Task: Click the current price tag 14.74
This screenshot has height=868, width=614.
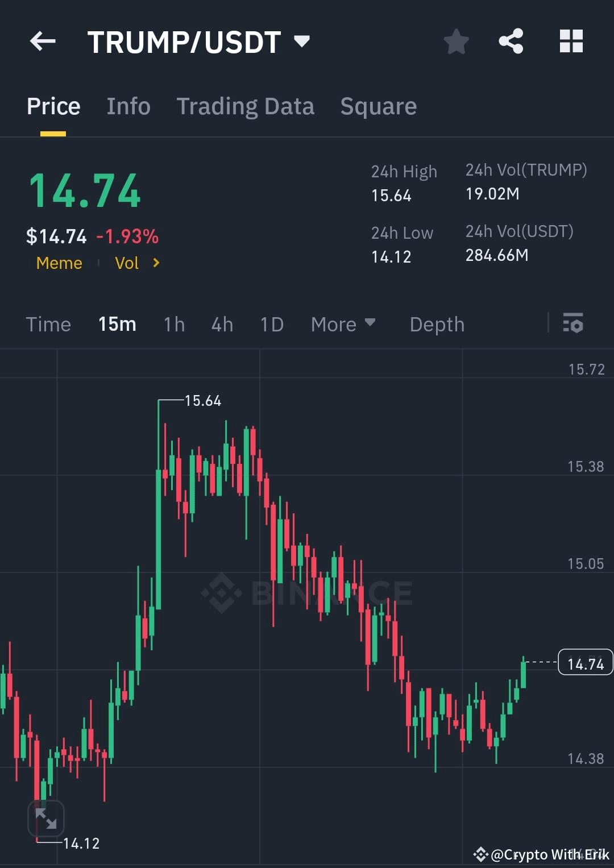Action: [586, 662]
